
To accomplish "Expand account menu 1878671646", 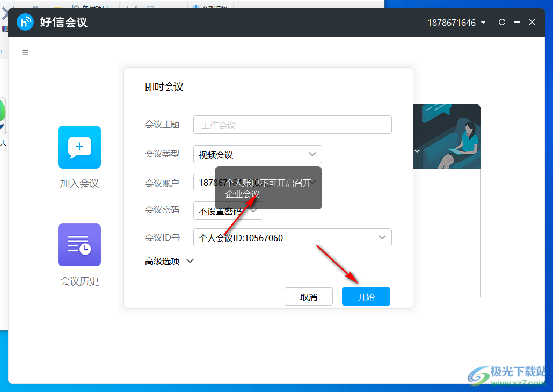I will coord(456,23).
